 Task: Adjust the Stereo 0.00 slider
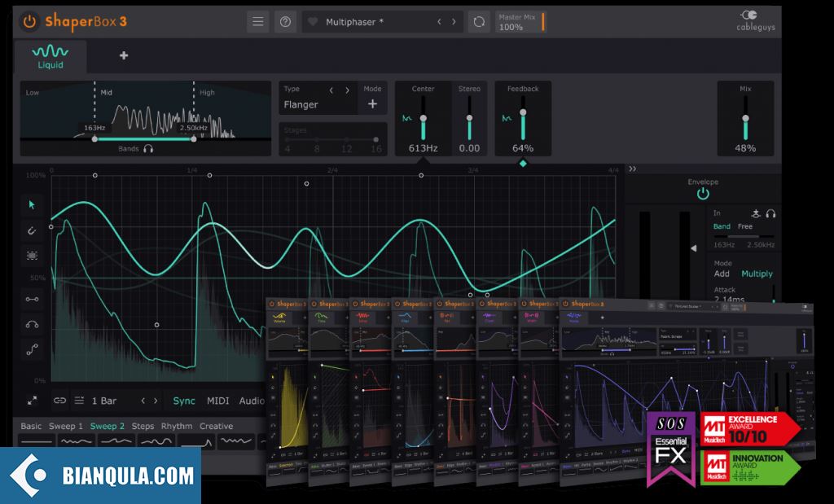(470, 120)
